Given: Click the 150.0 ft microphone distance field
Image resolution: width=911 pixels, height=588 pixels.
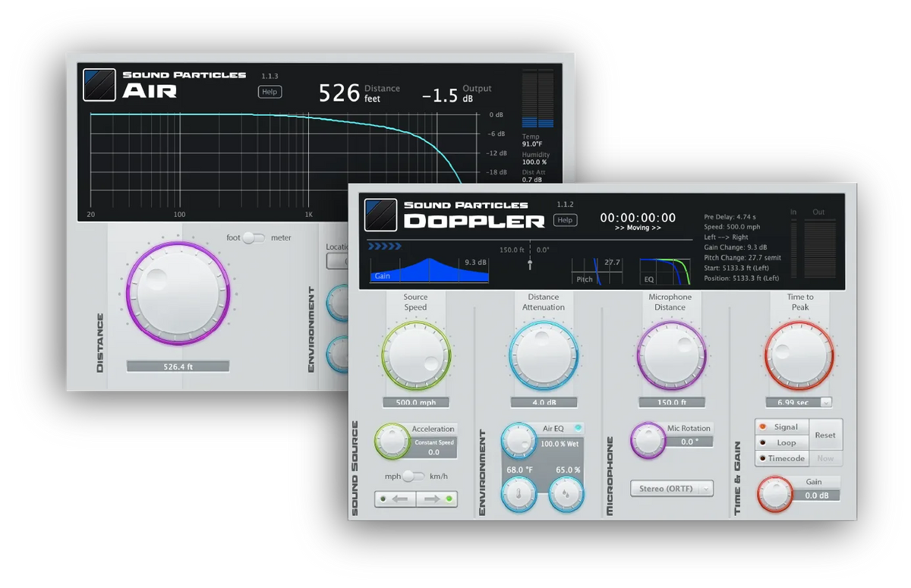Looking at the screenshot, I should click(x=672, y=403).
